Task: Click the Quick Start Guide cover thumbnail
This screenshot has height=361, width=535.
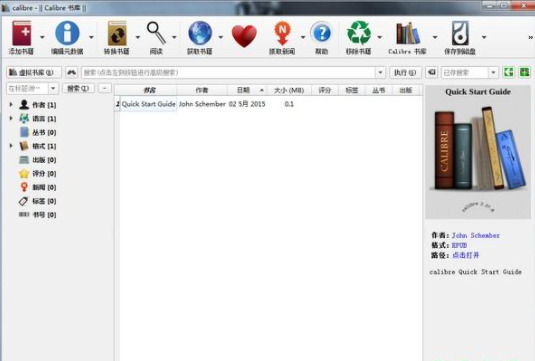Action: click(x=478, y=153)
